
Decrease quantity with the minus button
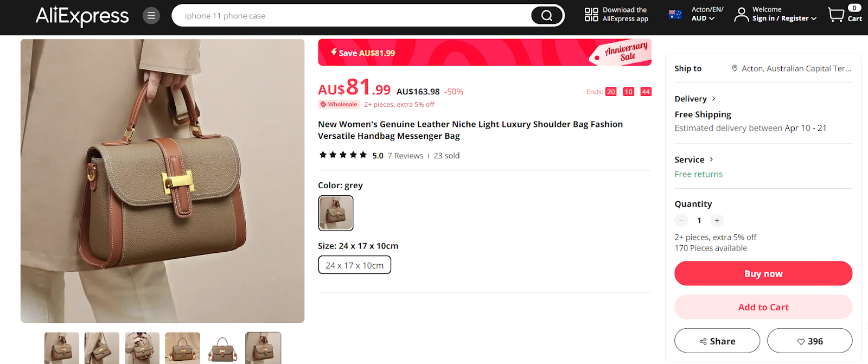pyautogui.click(x=681, y=220)
